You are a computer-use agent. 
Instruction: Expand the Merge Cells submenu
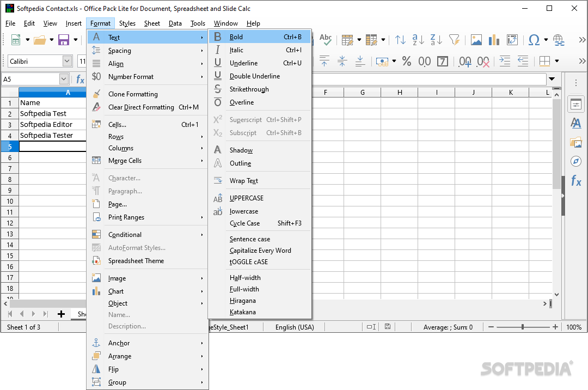point(148,161)
